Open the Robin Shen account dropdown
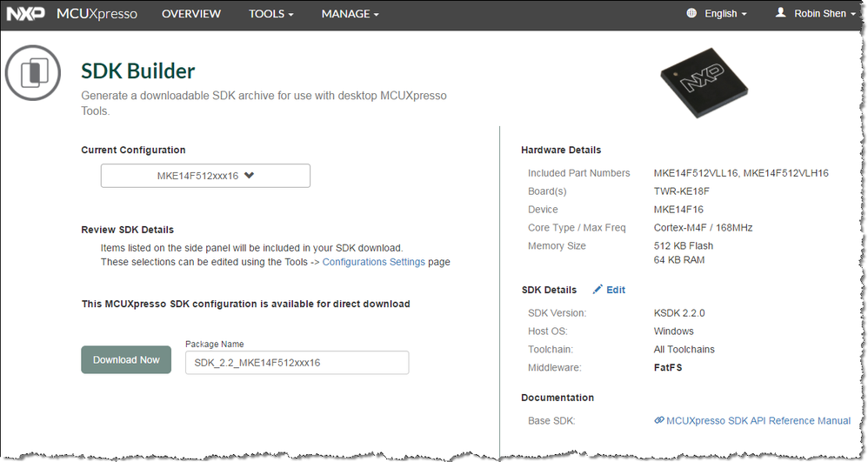The height and width of the screenshot is (462, 868). click(825, 14)
